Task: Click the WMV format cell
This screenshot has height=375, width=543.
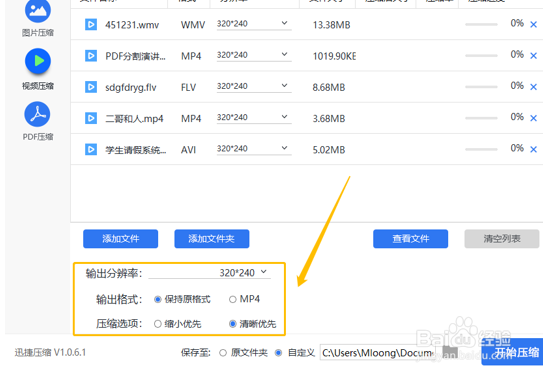Action: 193,25
